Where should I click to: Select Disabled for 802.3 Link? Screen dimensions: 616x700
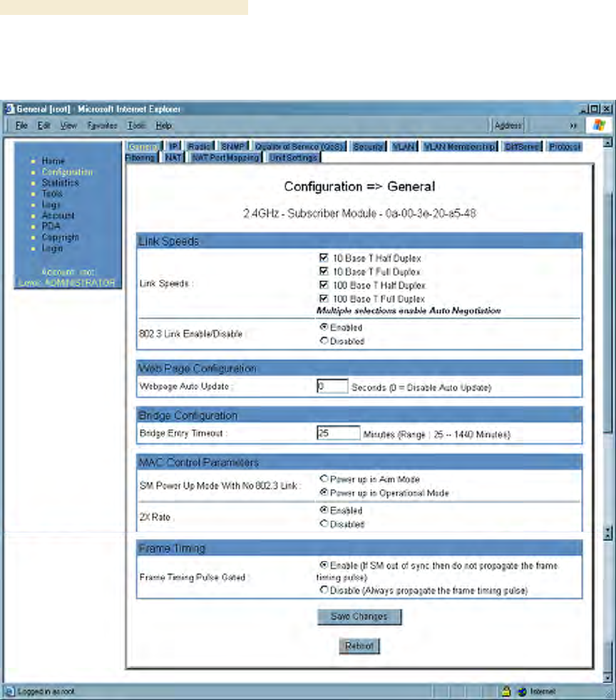[324, 341]
